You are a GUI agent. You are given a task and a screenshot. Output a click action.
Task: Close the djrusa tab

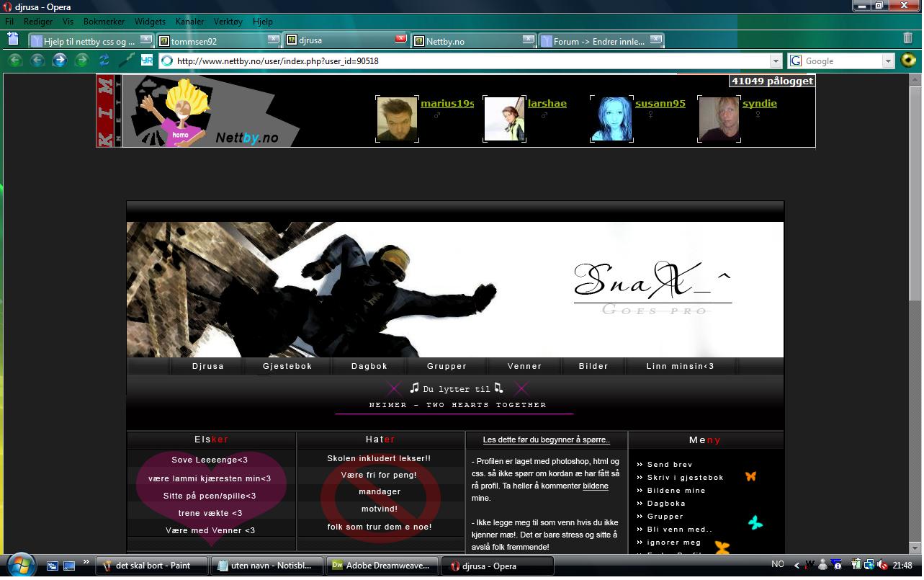(x=400, y=39)
